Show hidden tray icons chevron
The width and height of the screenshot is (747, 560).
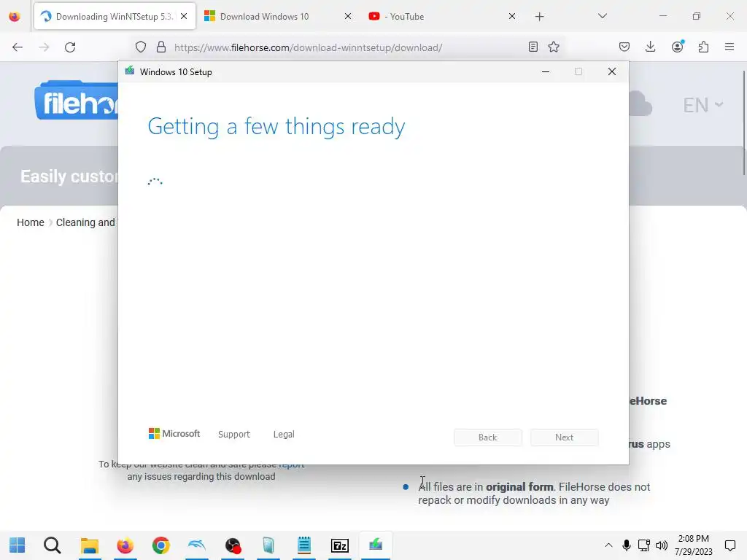tap(609, 545)
